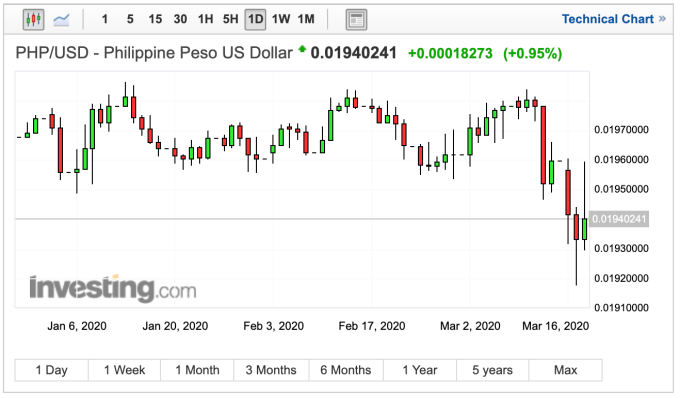680x398 pixels.
Task: Show the 1 Month range
Action: (x=197, y=370)
